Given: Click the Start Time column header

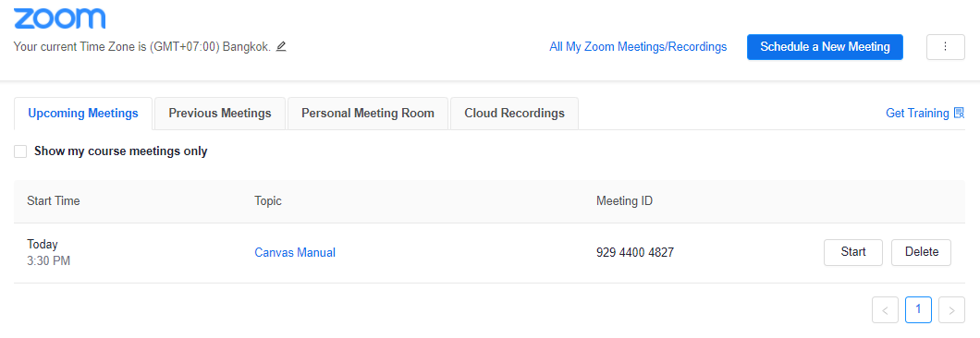Looking at the screenshot, I should point(54,201).
